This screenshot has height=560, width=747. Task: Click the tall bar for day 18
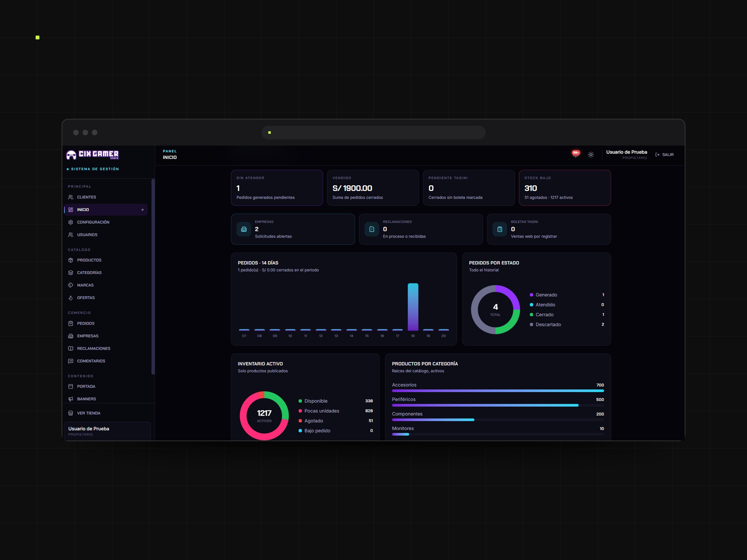413,307
